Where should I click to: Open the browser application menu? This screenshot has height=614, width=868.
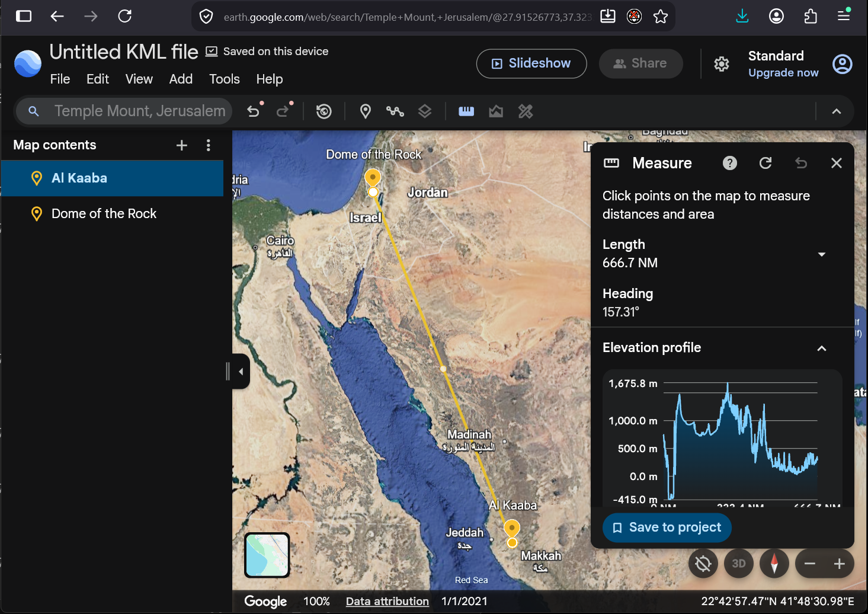point(844,15)
